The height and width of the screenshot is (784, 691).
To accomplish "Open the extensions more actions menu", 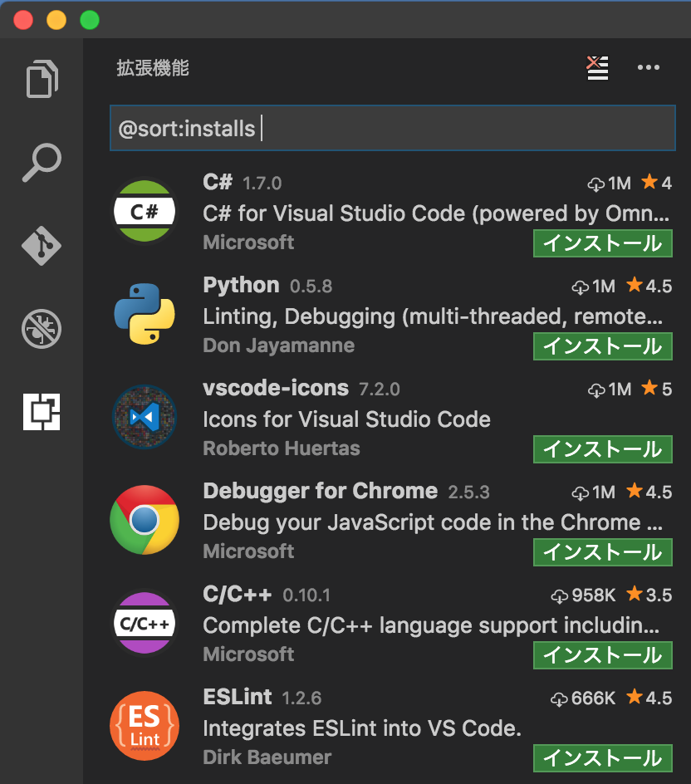I will [x=649, y=67].
